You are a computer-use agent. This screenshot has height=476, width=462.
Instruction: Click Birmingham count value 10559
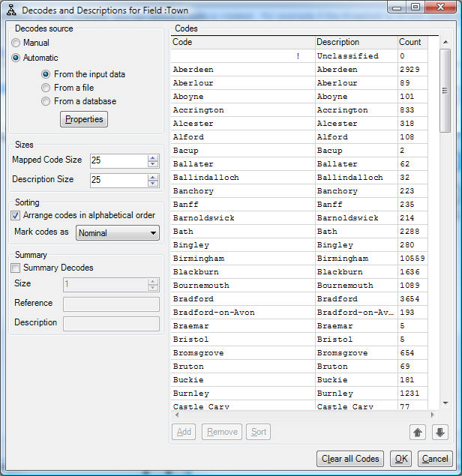click(412, 259)
